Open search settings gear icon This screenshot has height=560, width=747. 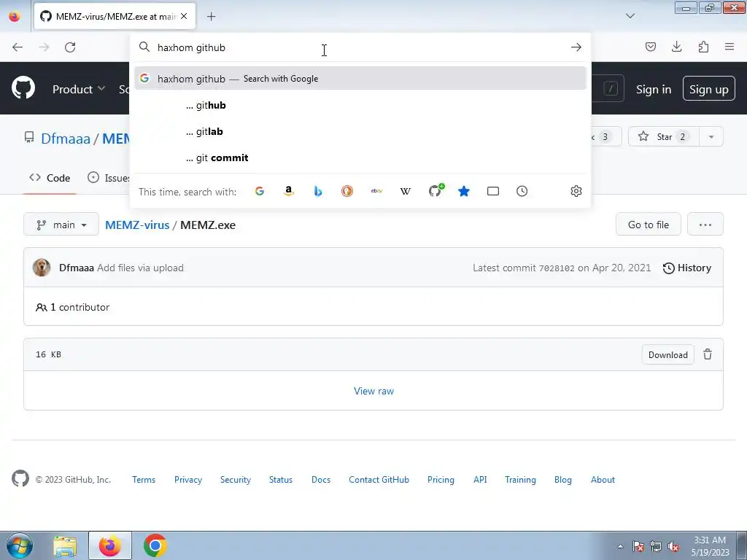click(576, 191)
